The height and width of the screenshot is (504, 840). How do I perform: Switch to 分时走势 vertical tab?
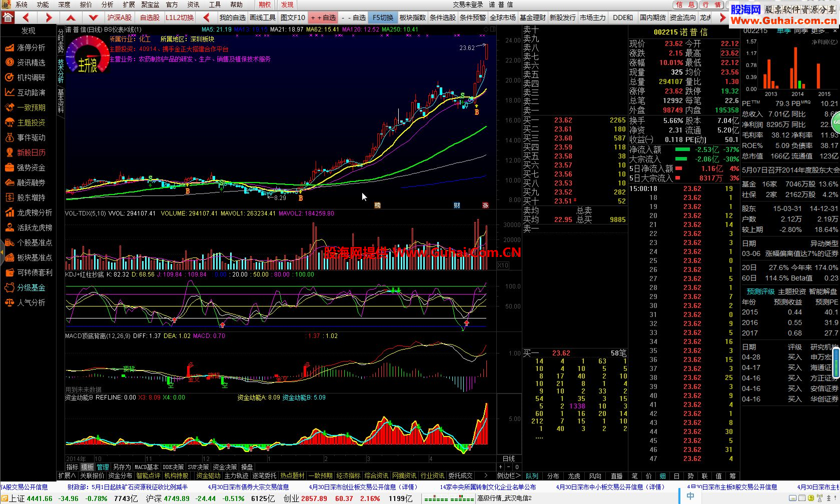(x=61, y=41)
